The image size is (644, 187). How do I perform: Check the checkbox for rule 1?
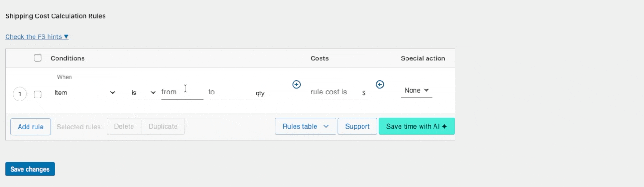tap(38, 94)
